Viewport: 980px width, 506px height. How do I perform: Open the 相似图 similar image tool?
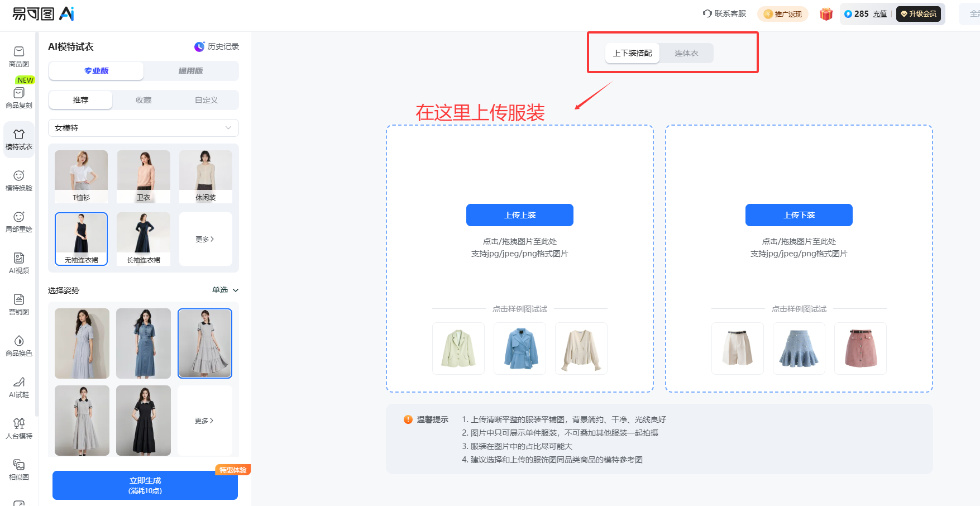pyautogui.click(x=19, y=470)
